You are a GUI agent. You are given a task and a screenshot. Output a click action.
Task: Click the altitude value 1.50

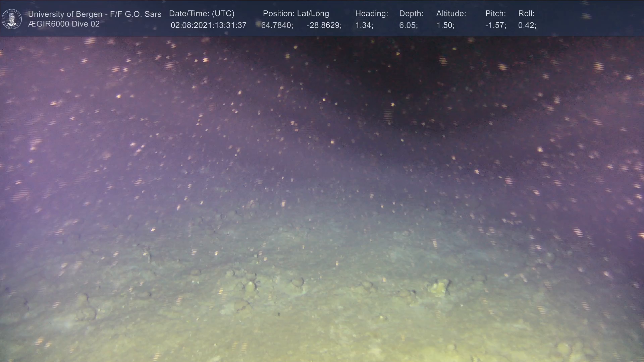pyautogui.click(x=445, y=25)
